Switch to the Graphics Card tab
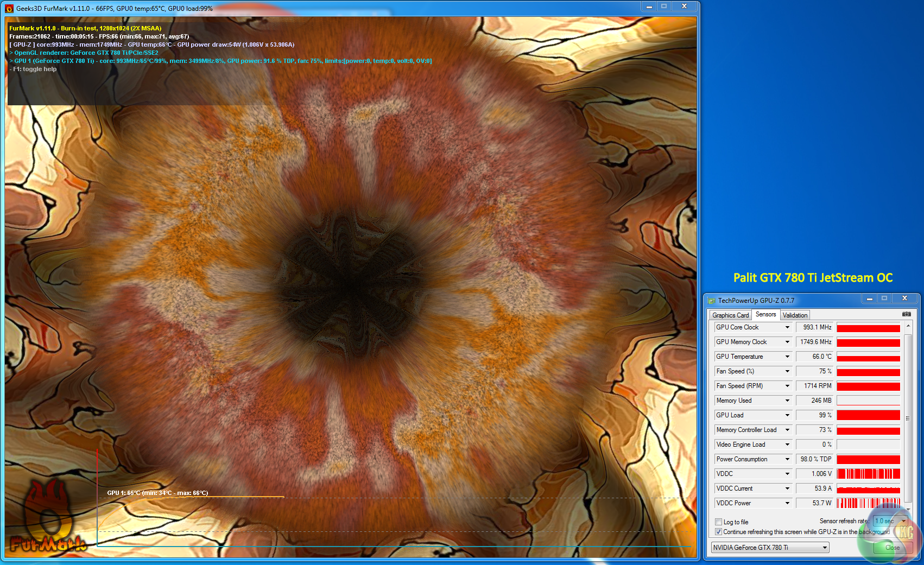The width and height of the screenshot is (924, 565). point(730,315)
